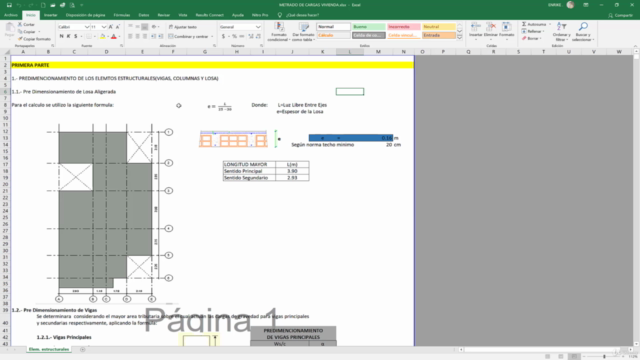The width and height of the screenshot is (640, 360).
Task: Switch to Insertar tab
Action: coord(51,15)
